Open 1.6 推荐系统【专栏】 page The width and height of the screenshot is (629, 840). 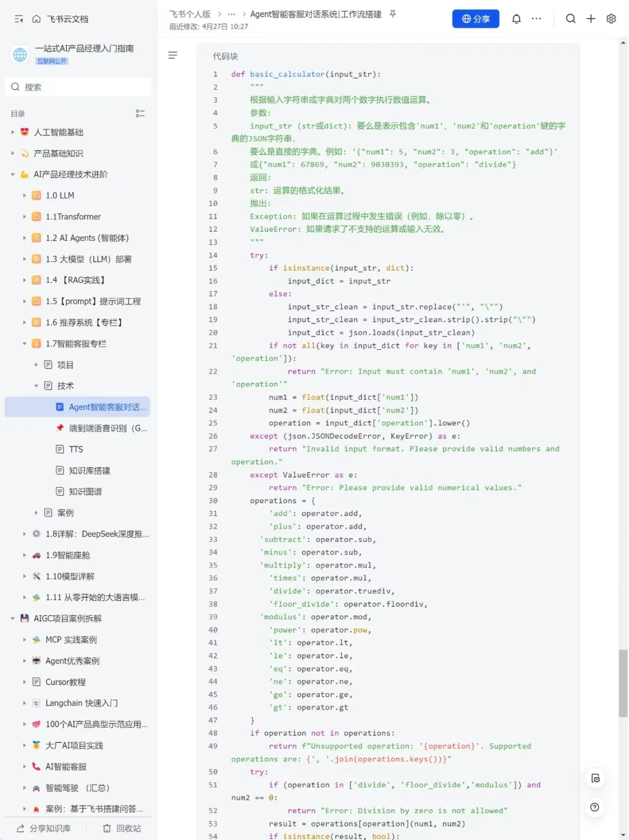tap(85, 322)
